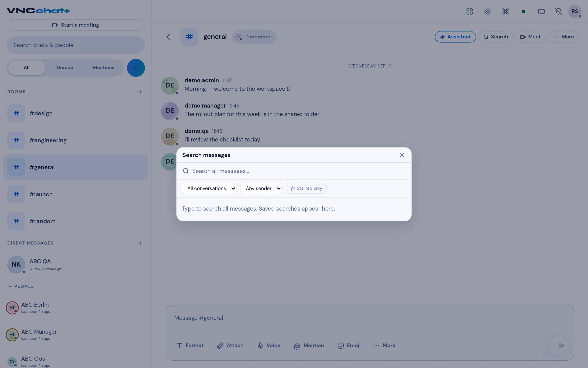The width and height of the screenshot is (588, 368).
Task: Open ABC Berlin contact
Action: (76, 308)
